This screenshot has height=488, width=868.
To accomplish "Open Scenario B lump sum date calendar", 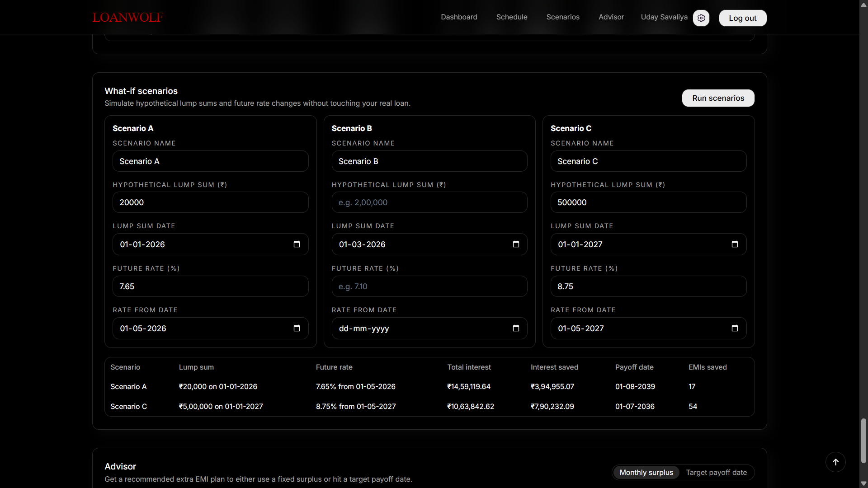I will click(516, 244).
